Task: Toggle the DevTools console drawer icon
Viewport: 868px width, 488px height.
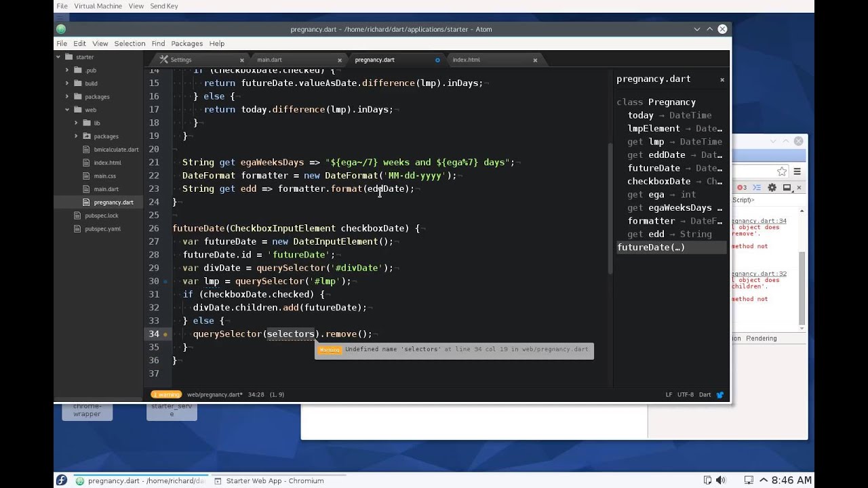Action: click(x=757, y=188)
